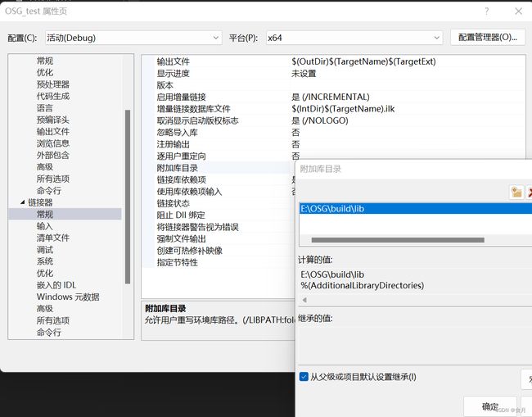This screenshot has width=532, height=417.
Task: Select 高级 just below Windows 元数据
Action: (45, 309)
